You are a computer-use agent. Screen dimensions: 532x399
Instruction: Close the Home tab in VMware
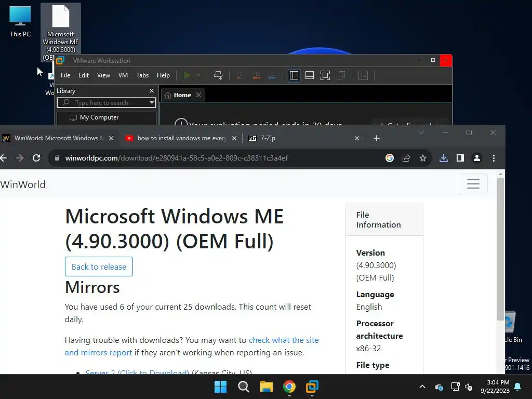point(199,95)
